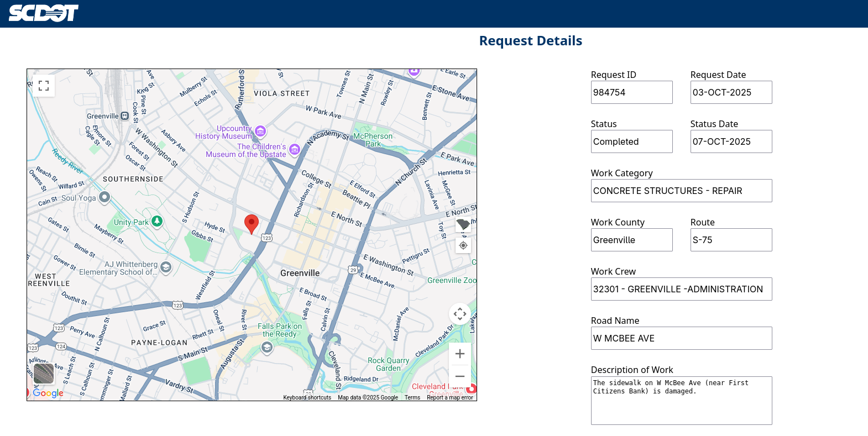
Task: Open Google logo link on map
Action: click(48, 393)
